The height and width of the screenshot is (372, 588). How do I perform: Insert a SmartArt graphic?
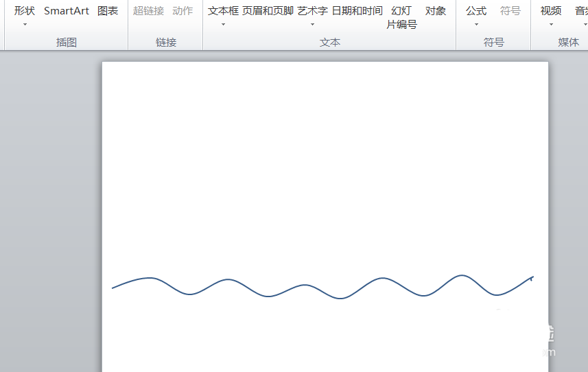[67, 11]
